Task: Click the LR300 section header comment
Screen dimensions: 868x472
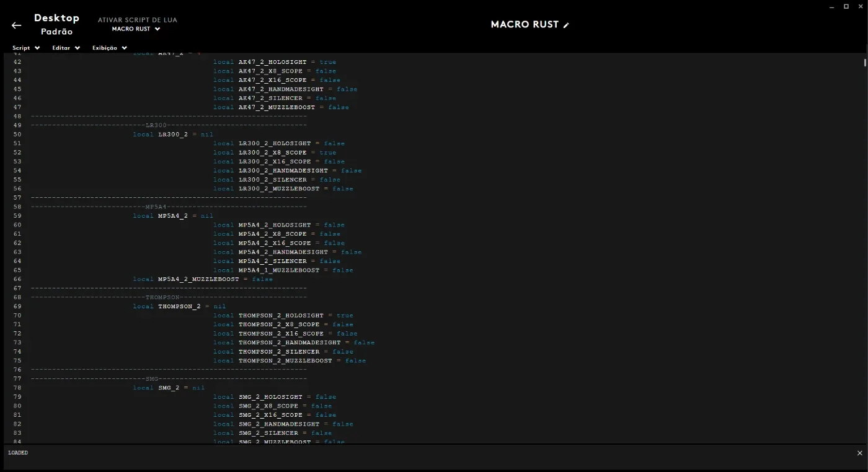Action: (x=169, y=125)
